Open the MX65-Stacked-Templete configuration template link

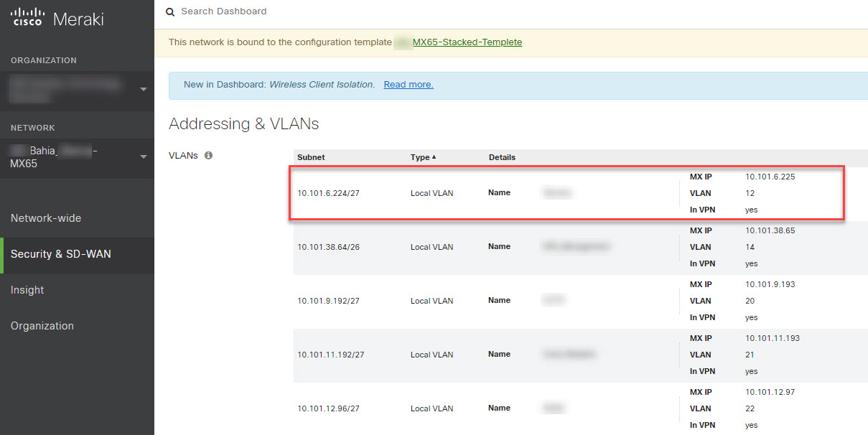466,42
